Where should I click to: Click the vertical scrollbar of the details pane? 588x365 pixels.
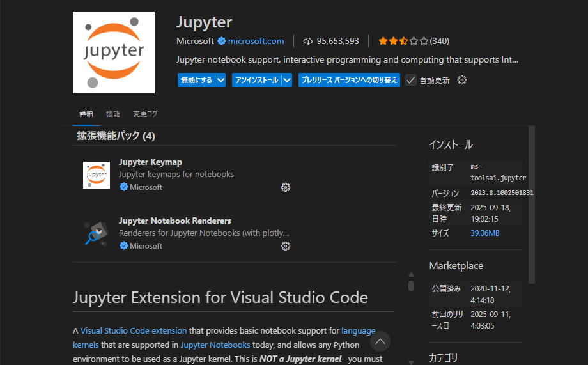(x=532, y=205)
